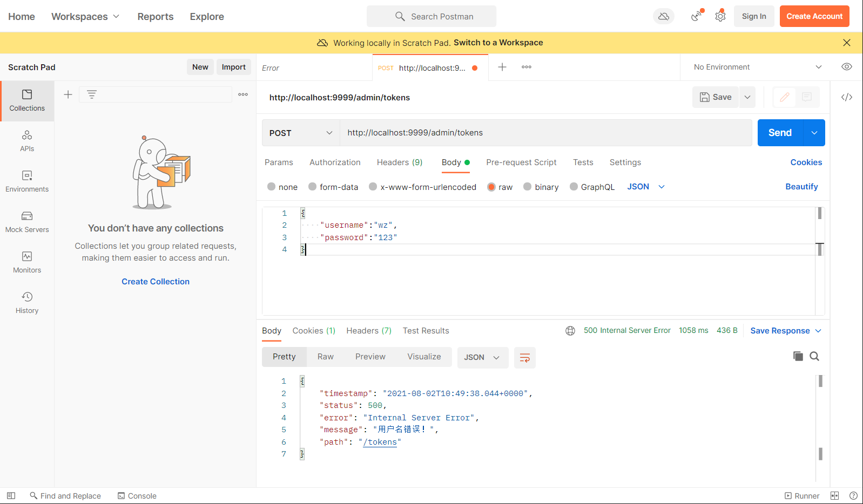Open the Collections sidebar panel
863x504 pixels.
(27, 101)
